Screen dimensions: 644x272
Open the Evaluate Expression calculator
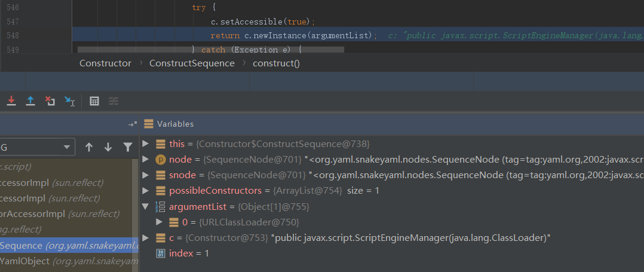click(94, 101)
